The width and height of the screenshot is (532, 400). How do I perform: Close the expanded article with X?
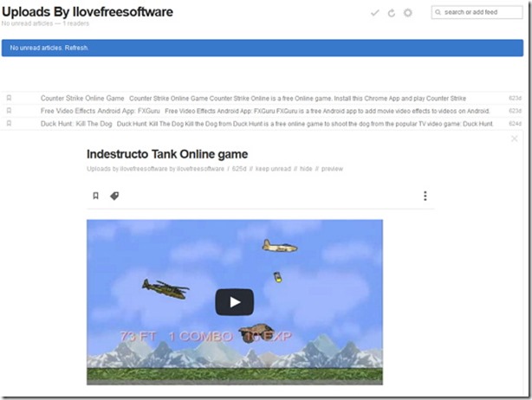(x=515, y=139)
